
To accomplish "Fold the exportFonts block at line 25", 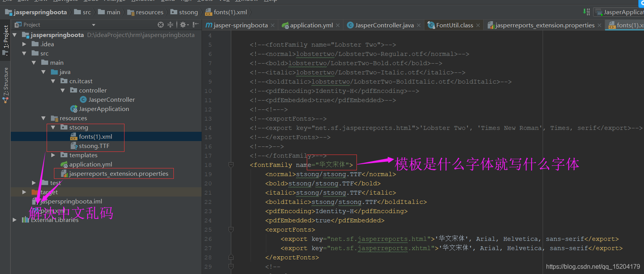I will tap(231, 230).
